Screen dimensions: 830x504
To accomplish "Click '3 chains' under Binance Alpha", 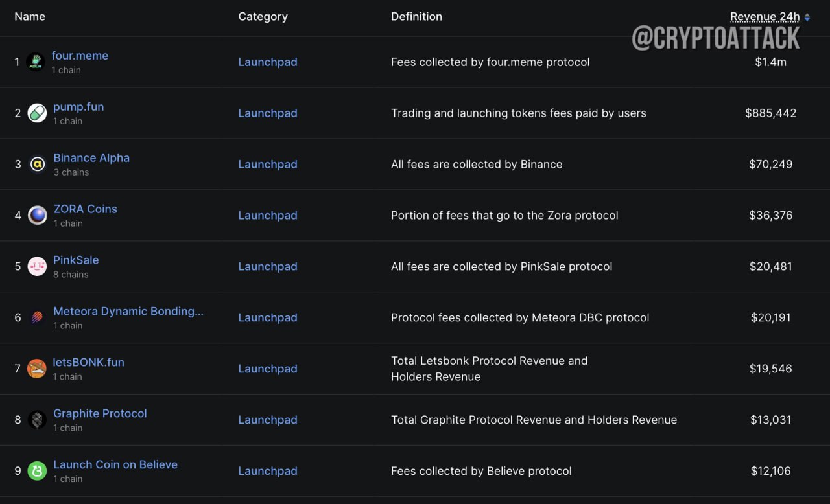I will 71,172.
